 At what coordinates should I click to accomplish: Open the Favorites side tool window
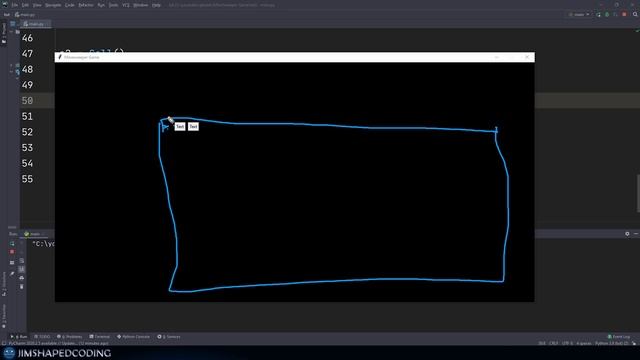(x=4, y=316)
